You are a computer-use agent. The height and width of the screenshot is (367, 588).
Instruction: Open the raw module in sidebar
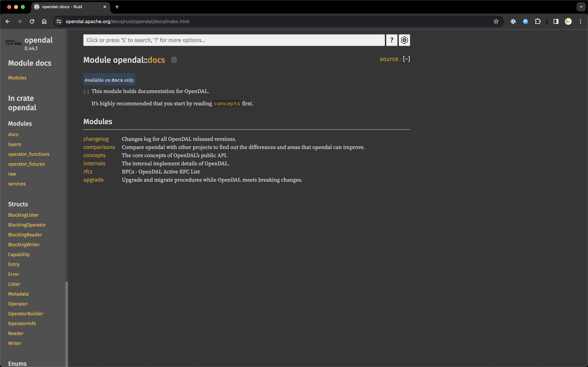(12, 174)
